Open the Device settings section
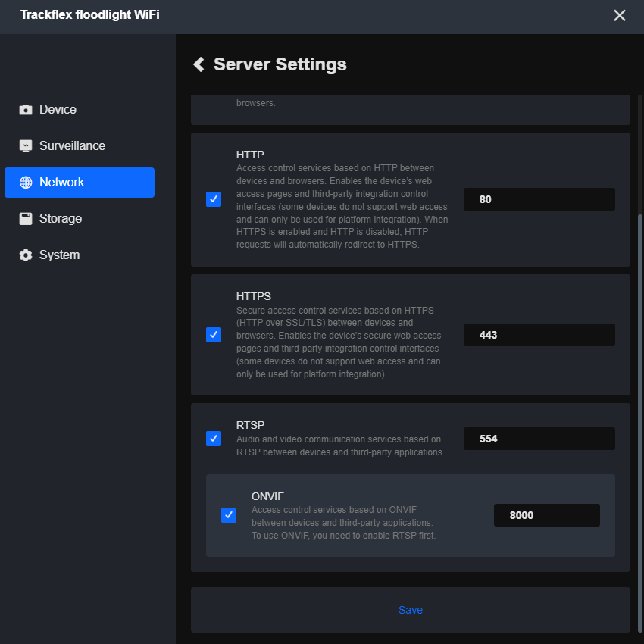The width and height of the screenshot is (644, 644). (x=80, y=110)
